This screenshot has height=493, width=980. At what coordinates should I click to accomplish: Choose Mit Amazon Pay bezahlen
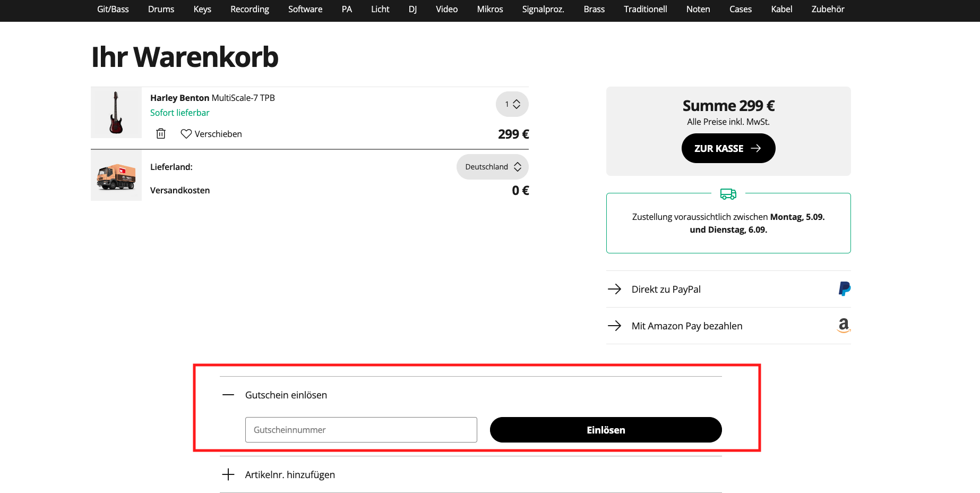pos(728,326)
